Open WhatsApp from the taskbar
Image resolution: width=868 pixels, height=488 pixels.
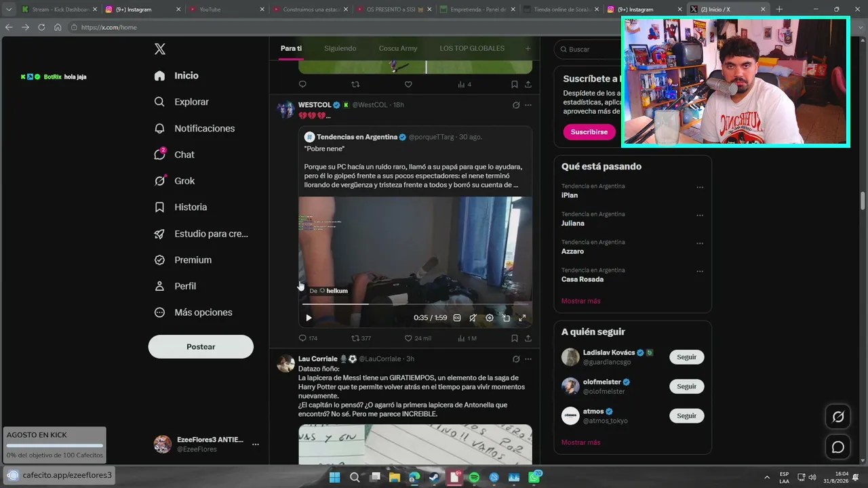coord(534,478)
